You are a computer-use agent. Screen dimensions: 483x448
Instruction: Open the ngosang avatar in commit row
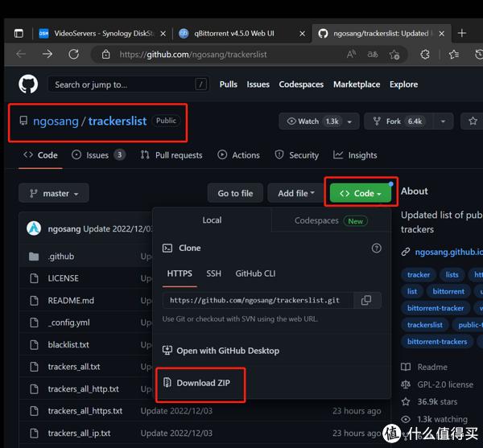coord(34,228)
